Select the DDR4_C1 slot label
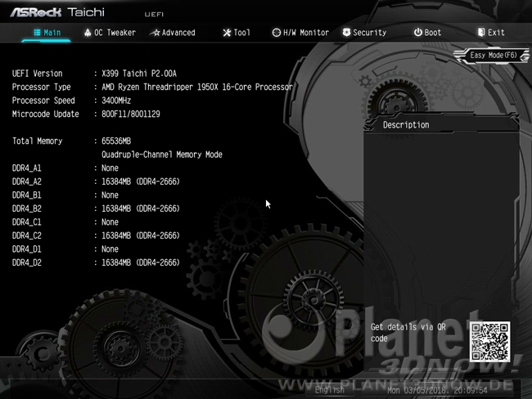Image resolution: width=532 pixels, height=399 pixels. 26,222
